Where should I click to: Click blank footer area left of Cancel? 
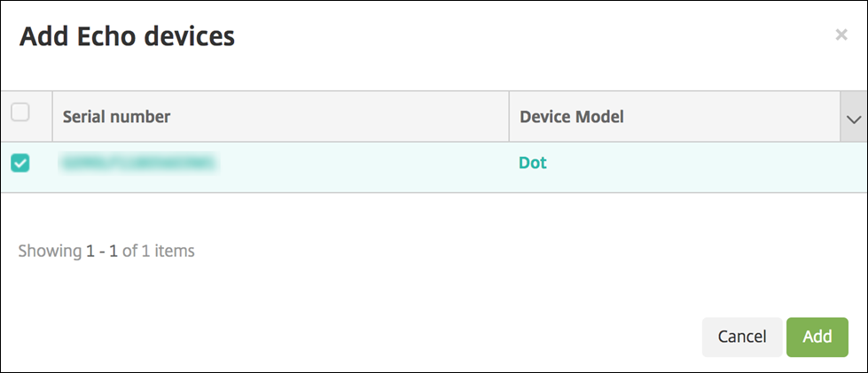coord(355,337)
